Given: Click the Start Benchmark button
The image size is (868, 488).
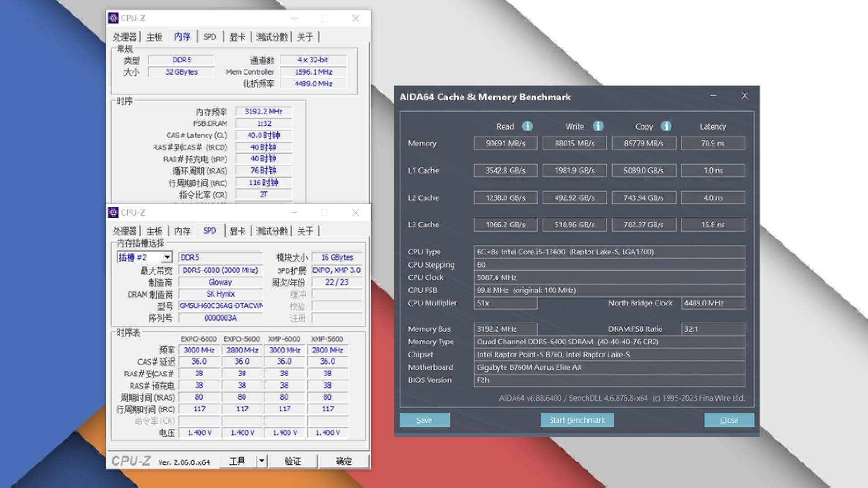Looking at the screenshot, I should click(577, 420).
